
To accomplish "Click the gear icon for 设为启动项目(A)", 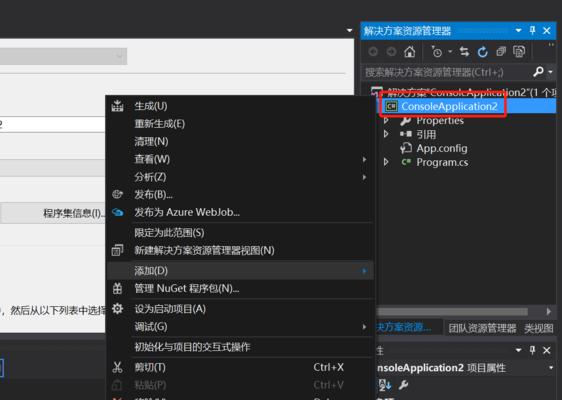I will point(118,309).
